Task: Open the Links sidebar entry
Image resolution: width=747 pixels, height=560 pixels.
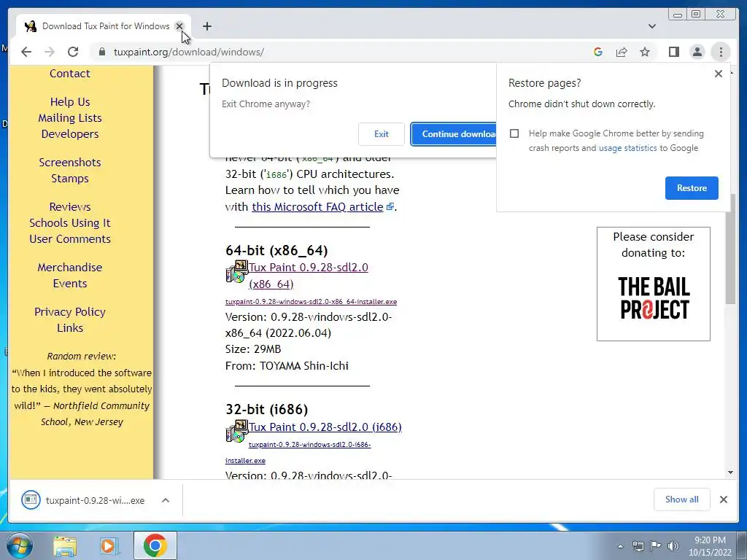Action: [70, 328]
